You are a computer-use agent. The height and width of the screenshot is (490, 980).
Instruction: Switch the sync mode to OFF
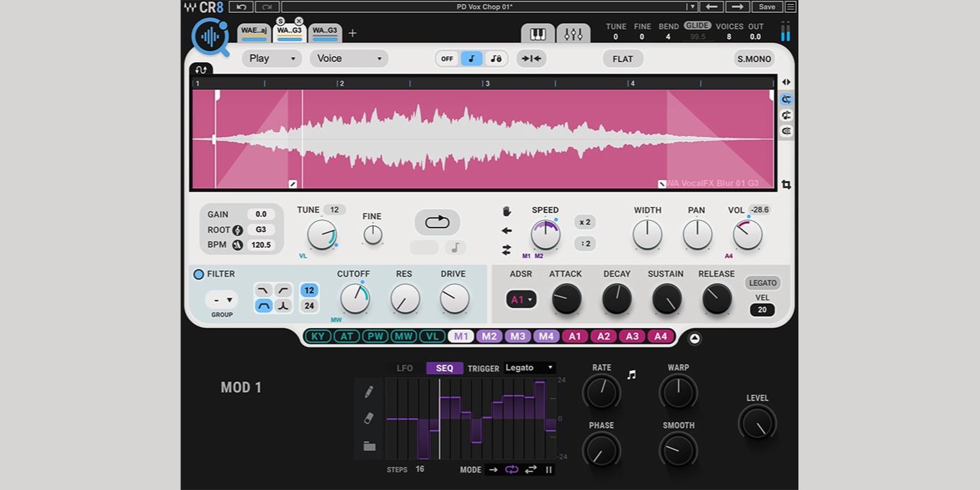(x=447, y=59)
